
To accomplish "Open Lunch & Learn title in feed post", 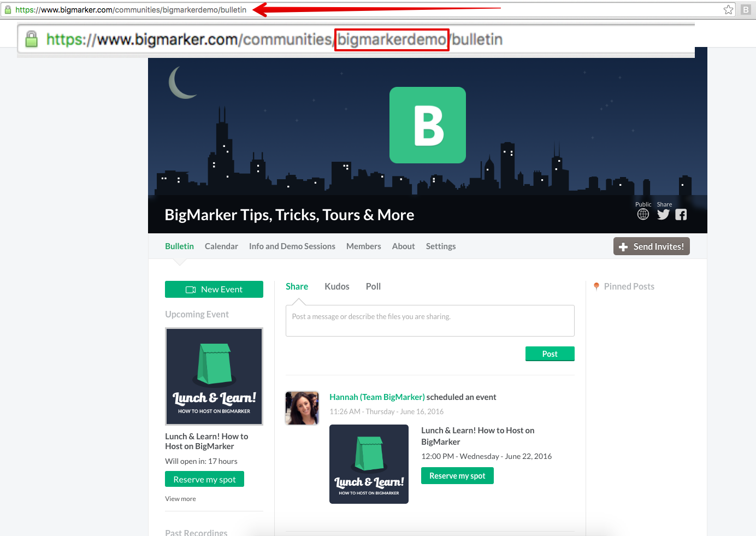I will coord(478,436).
